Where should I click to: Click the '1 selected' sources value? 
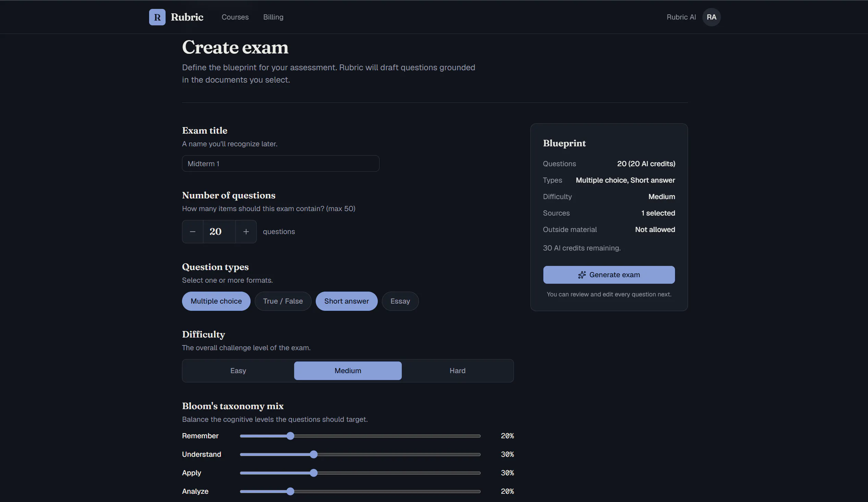[658, 213]
